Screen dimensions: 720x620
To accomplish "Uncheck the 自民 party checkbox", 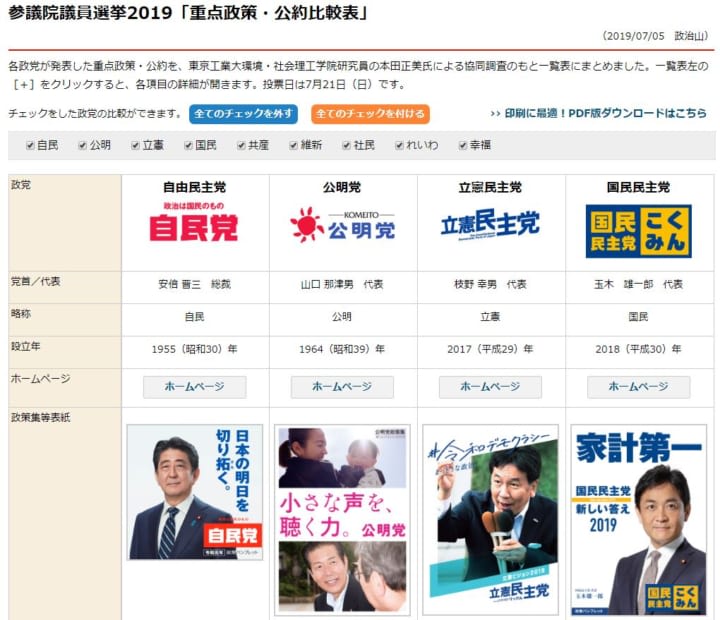I will (30, 146).
